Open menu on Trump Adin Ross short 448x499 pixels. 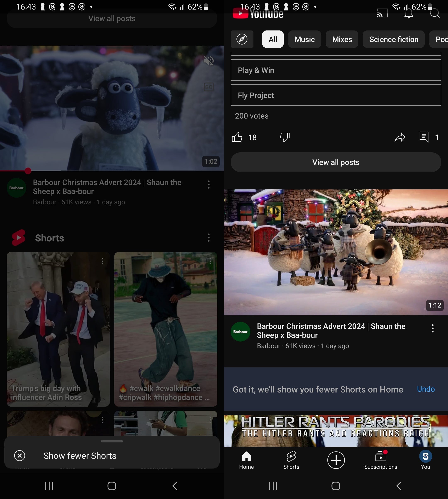(x=102, y=261)
